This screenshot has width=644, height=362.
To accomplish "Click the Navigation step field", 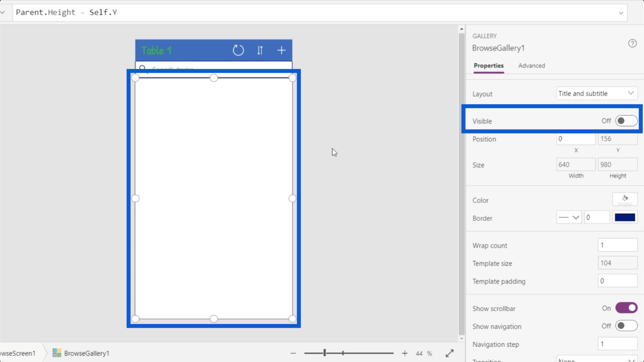I will click(618, 344).
